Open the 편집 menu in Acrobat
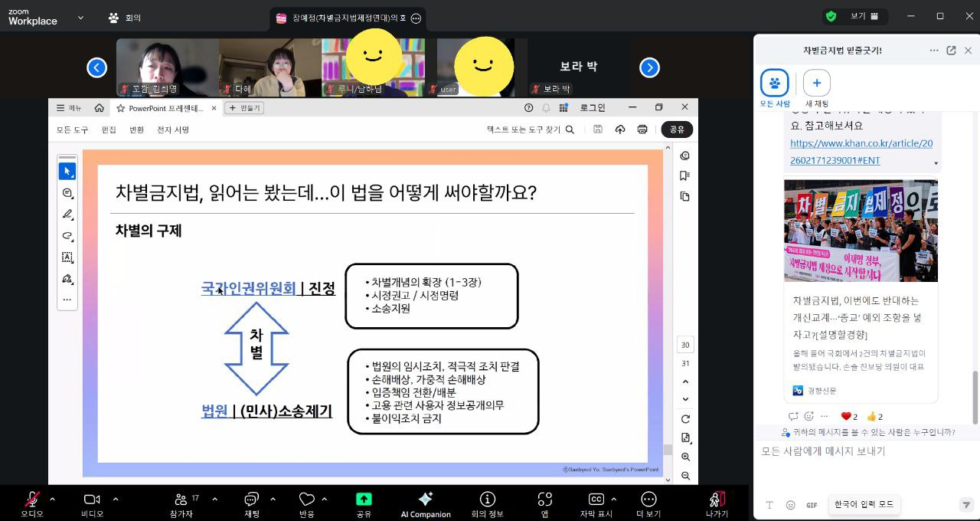The image size is (980, 521). (x=109, y=129)
